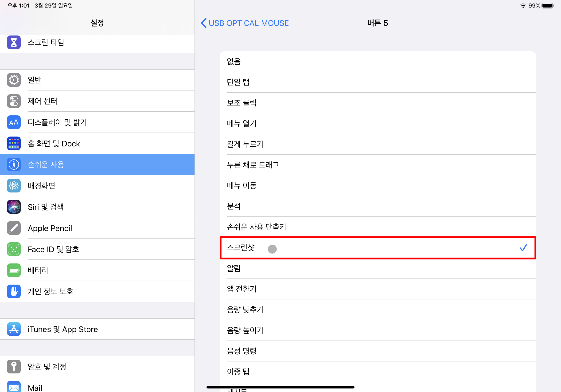This screenshot has height=392, width=561.
Task: Open Control Center toggle icon
Action: (x=14, y=101)
